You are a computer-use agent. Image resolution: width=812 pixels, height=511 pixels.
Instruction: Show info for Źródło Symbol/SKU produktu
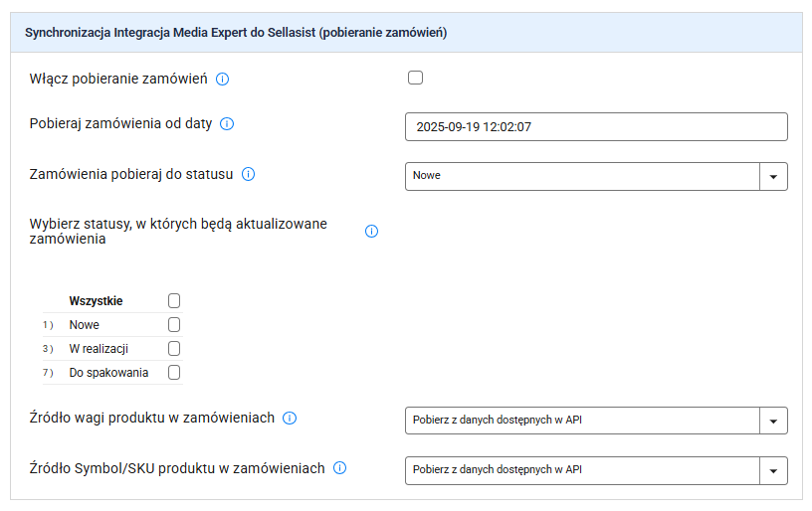coord(339,468)
